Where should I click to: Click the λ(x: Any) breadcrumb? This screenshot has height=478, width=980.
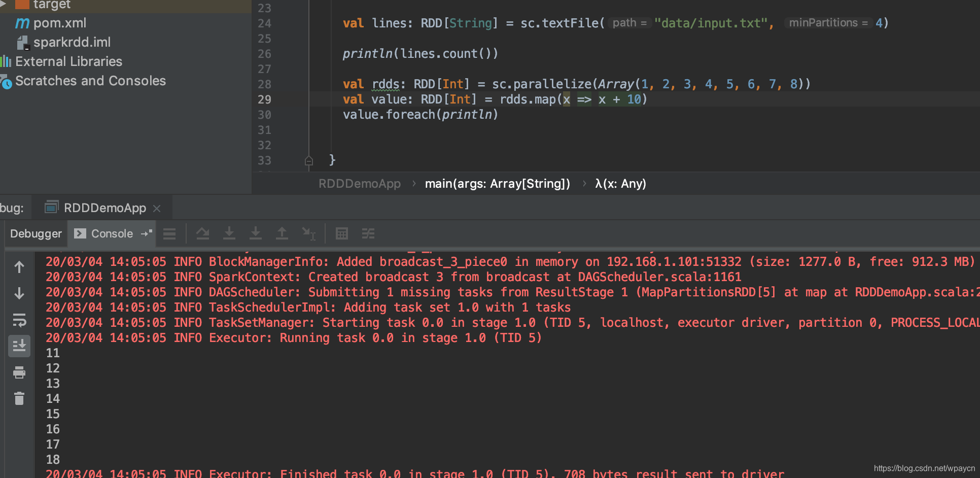point(620,184)
